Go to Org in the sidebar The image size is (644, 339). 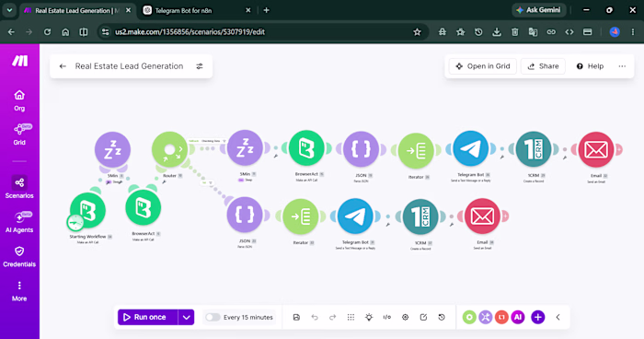coord(19,100)
